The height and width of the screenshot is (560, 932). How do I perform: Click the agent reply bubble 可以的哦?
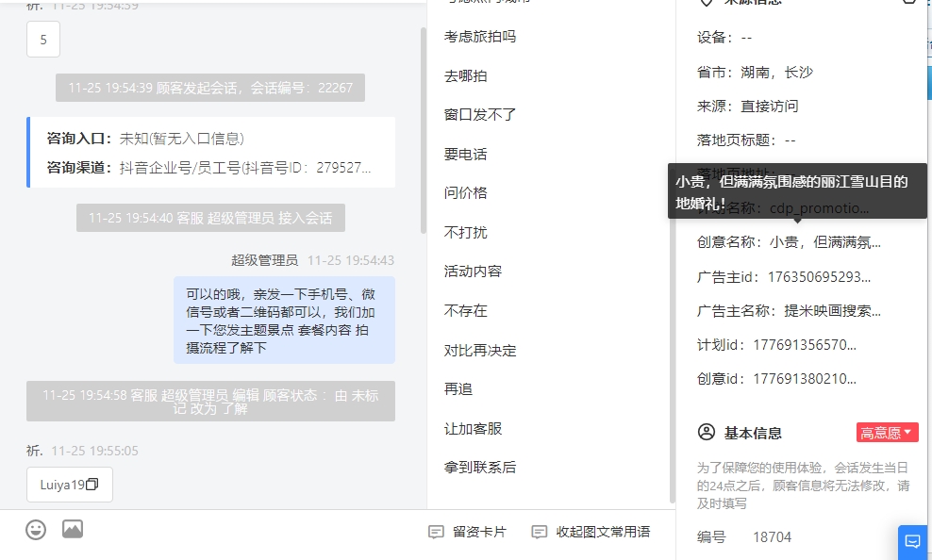click(x=284, y=321)
